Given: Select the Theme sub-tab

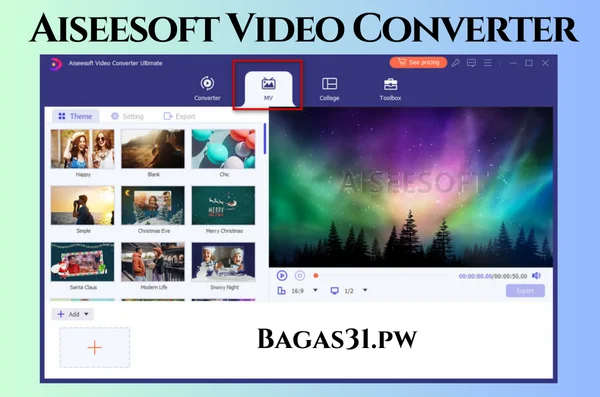Looking at the screenshot, I should (x=75, y=116).
